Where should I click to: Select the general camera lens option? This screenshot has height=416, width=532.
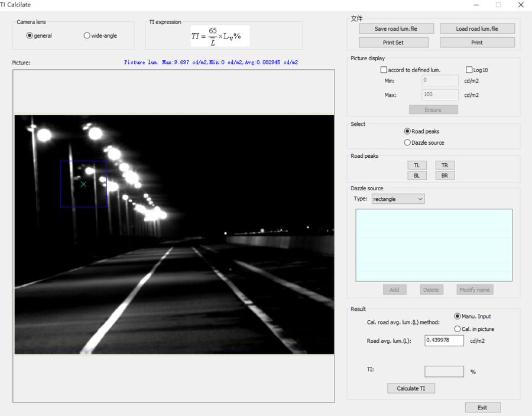click(30, 35)
